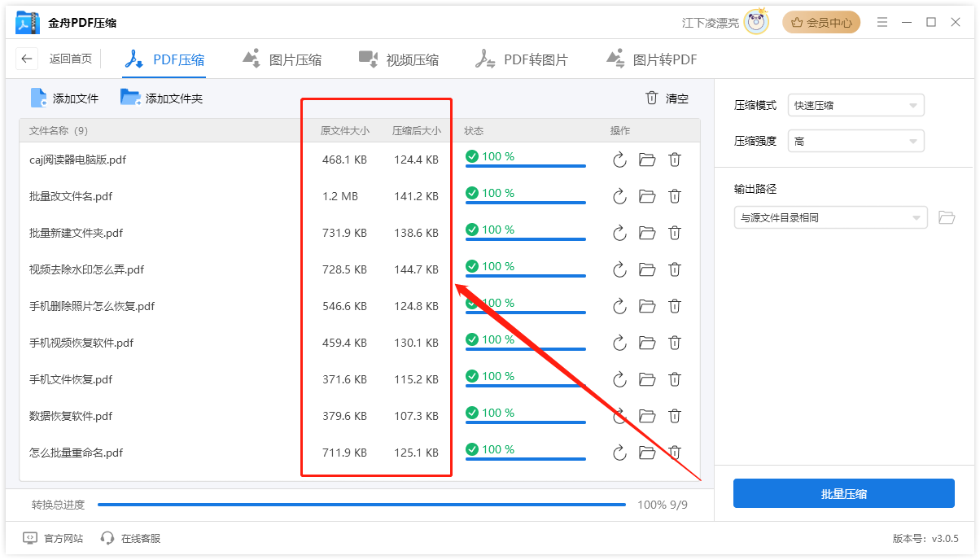The image size is (980, 560).
Task: Click the username 江下凌漂亮
Action: (x=711, y=23)
